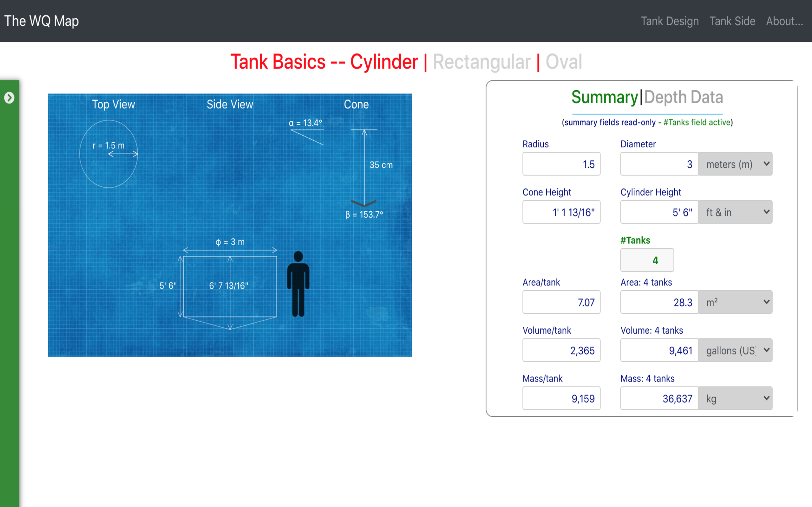
Task: Switch to Rectangular tank shape
Action: pos(481,62)
